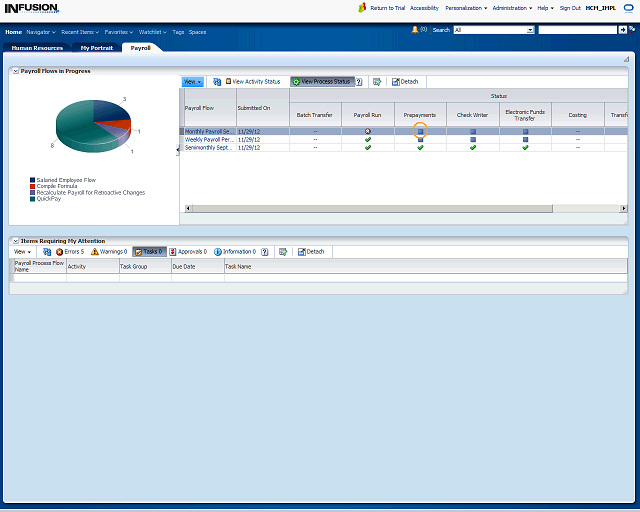This screenshot has height=512, width=640.
Task: Click in the header search text field
Action: pos(577,30)
